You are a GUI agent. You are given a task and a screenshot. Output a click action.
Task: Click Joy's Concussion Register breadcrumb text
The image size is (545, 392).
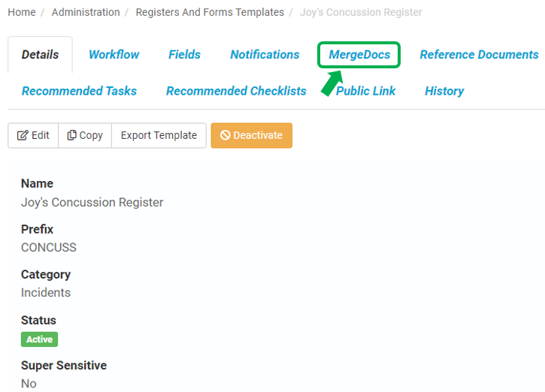pyautogui.click(x=361, y=12)
